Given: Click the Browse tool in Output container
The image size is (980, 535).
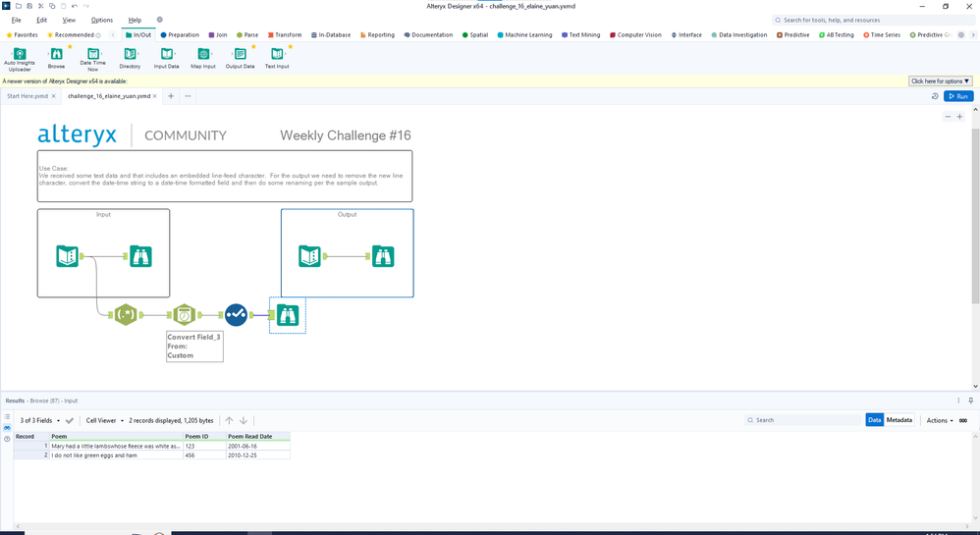Looking at the screenshot, I should [383, 256].
